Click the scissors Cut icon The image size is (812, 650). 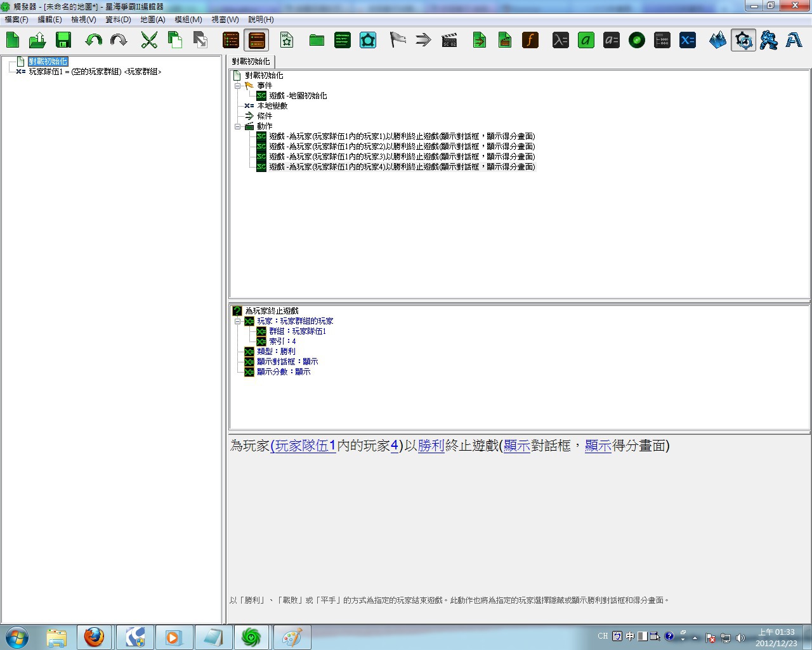pyautogui.click(x=149, y=41)
